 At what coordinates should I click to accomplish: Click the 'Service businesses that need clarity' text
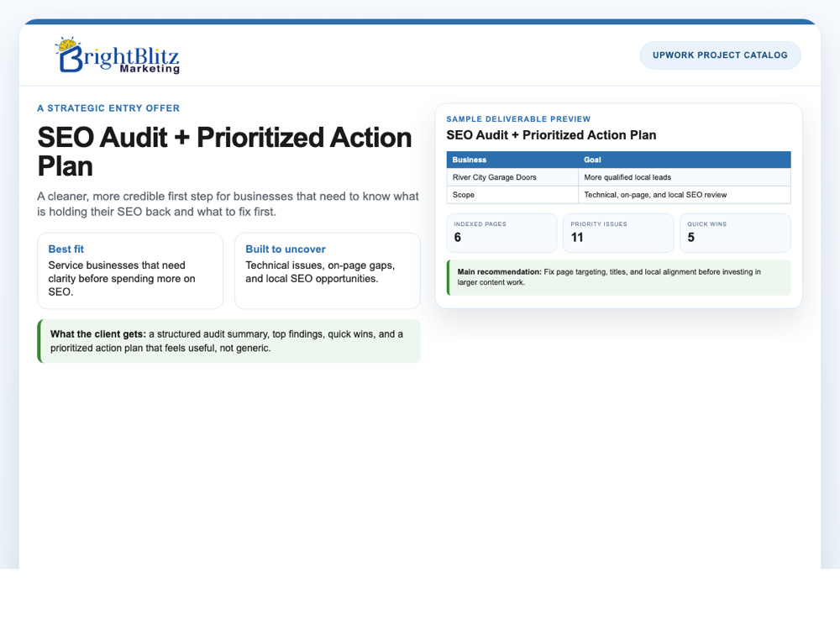click(x=122, y=279)
